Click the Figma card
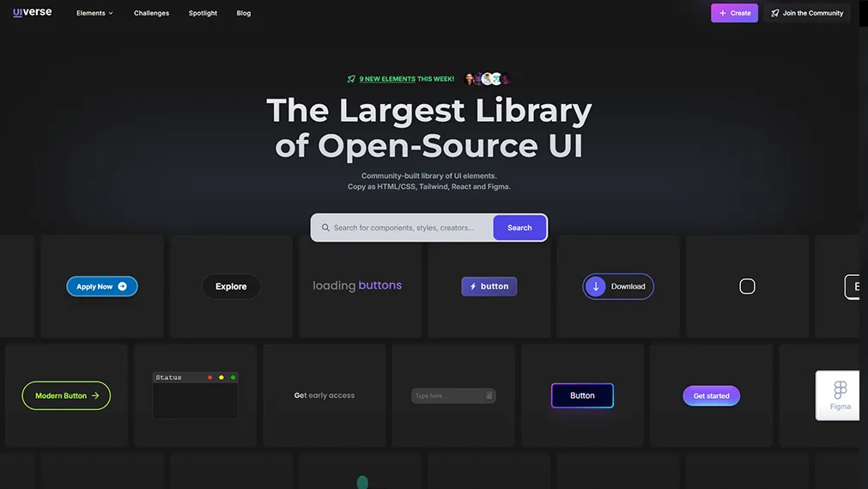 pos(838,395)
